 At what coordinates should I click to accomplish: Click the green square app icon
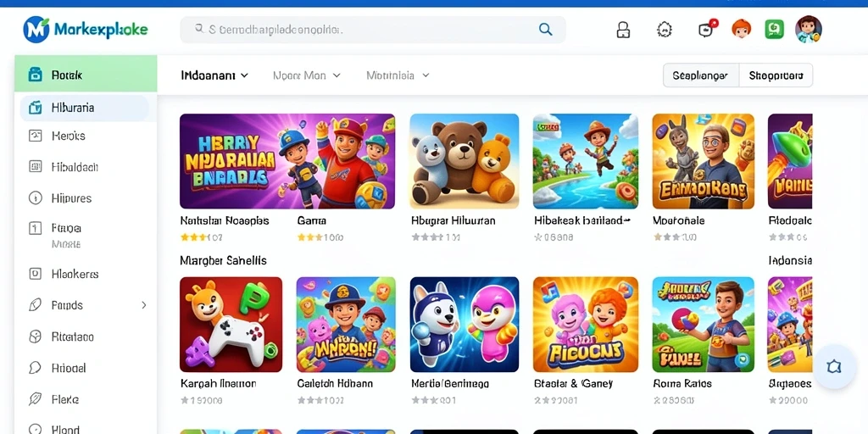point(775,29)
